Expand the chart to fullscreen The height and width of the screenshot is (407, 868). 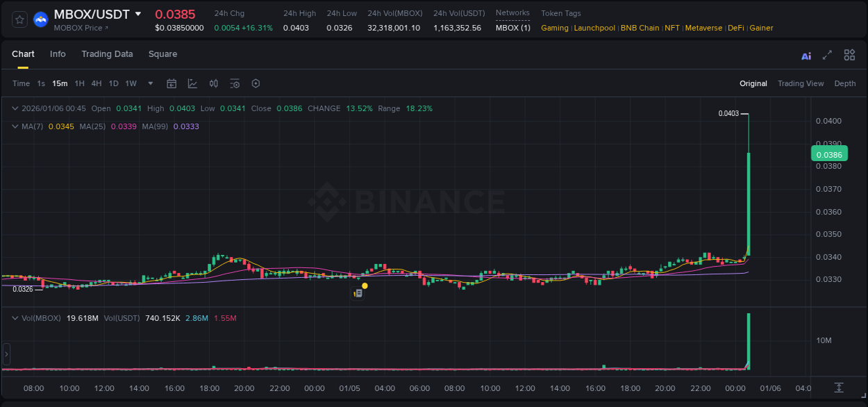coord(827,54)
